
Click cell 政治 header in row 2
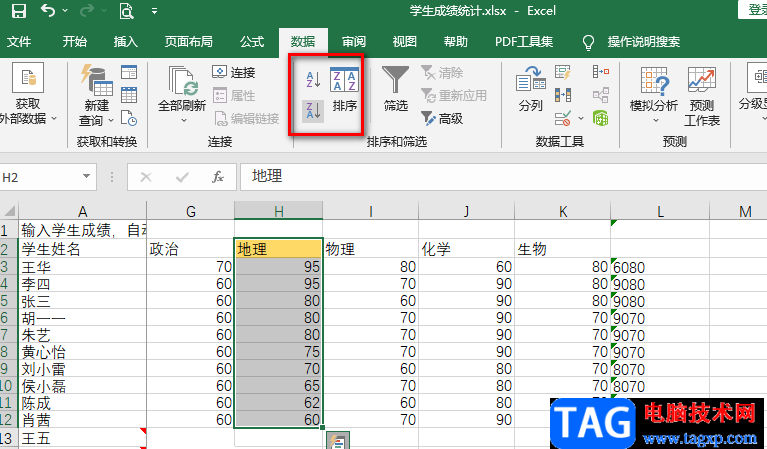click(x=191, y=249)
